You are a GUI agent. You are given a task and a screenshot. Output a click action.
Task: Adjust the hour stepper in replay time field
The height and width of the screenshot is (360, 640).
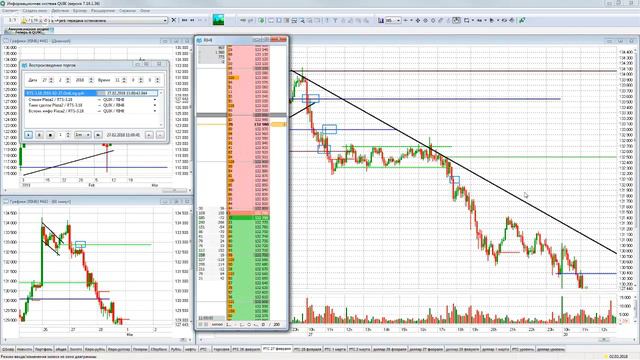click(x=124, y=80)
